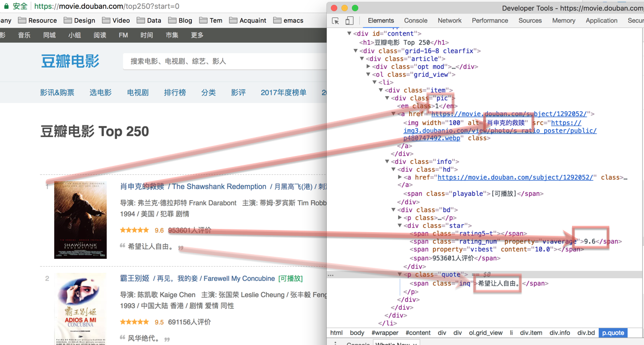Image resolution: width=644 pixels, height=345 pixels.
Task: Collapse the grid-16-8 clearfix div node
Action: click(356, 51)
